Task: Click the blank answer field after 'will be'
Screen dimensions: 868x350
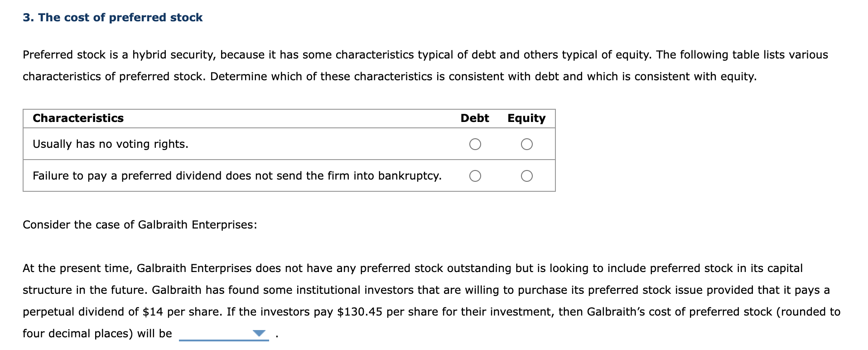Action: 216,334
